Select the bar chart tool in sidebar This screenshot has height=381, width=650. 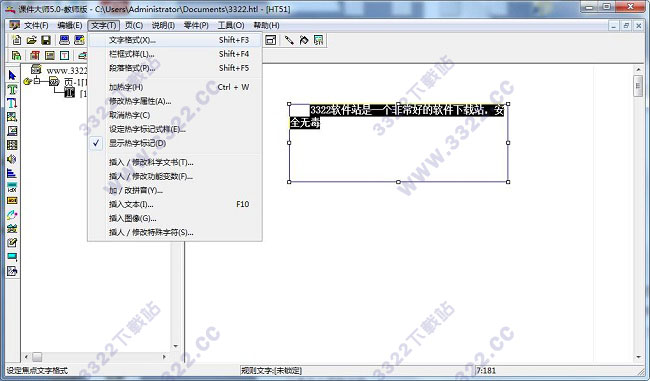(12, 173)
